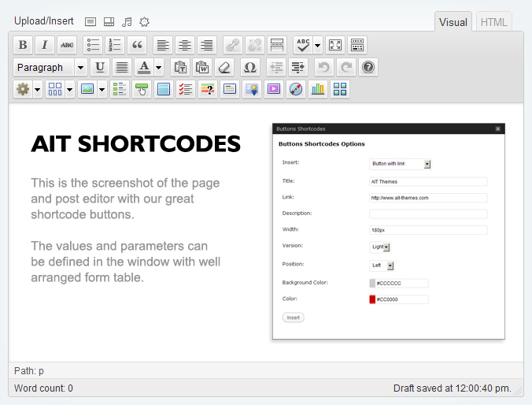This screenshot has width=532, height=405.
Task: Insert a blockquote
Action: pos(137,45)
